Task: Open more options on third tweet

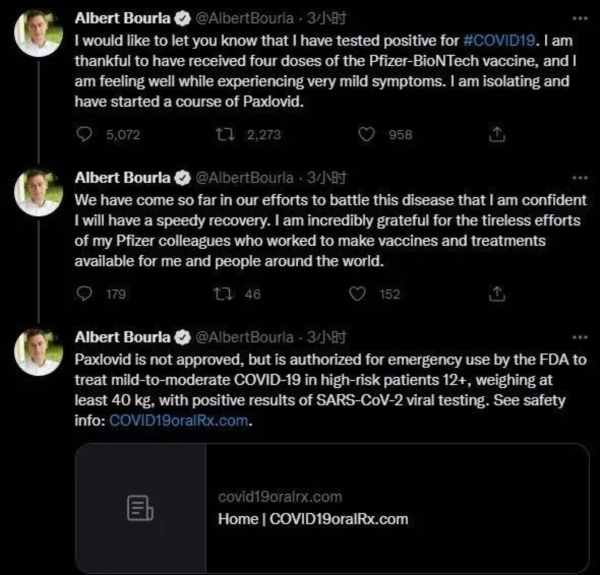Action: 580,338
